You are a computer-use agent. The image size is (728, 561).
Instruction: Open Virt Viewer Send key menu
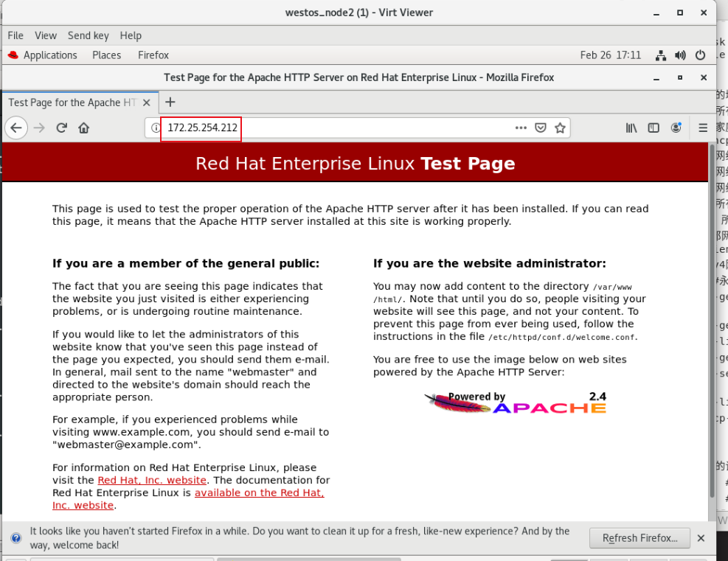click(89, 35)
